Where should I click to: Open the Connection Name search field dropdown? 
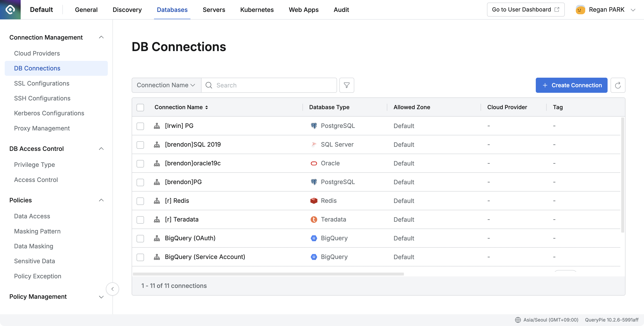(166, 85)
